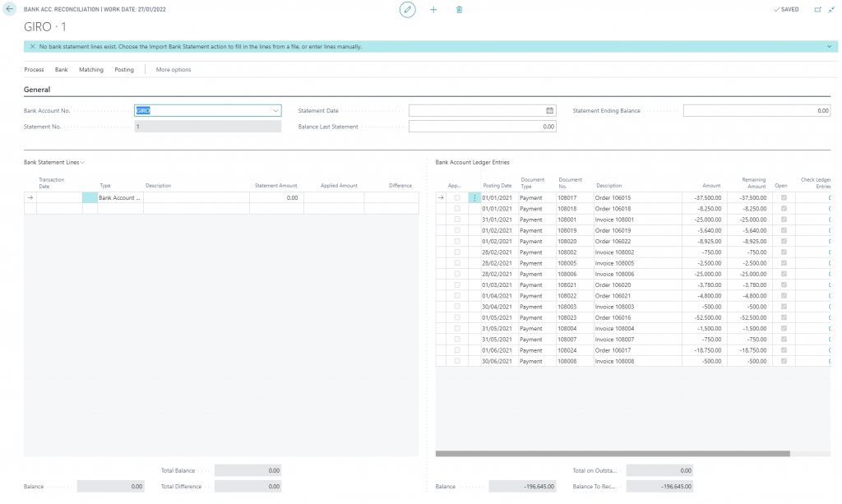Select document number 108004
The height and width of the screenshot is (504, 842).
567,329
